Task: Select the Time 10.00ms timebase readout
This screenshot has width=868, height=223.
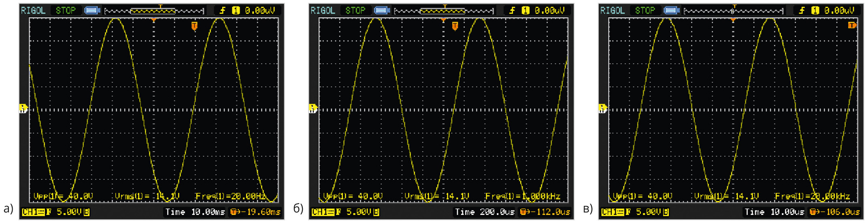Action: (x=195, y=212)
